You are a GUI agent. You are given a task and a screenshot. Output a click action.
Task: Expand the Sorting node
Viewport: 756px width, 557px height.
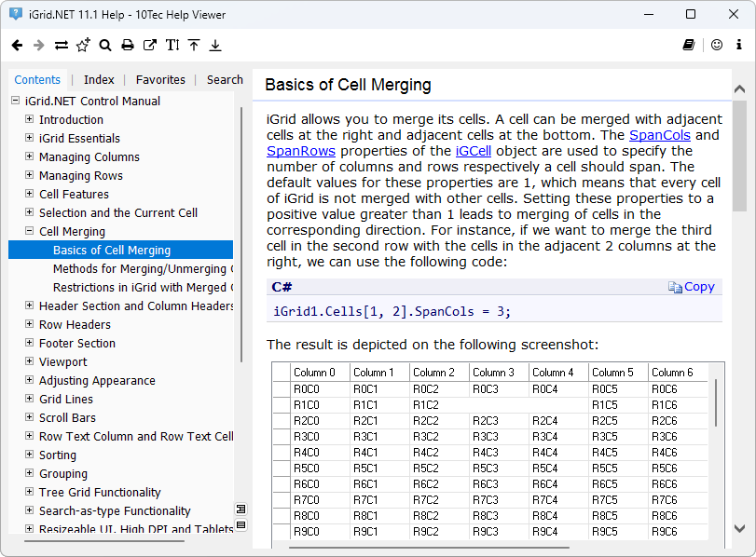[x=30, y=455]
